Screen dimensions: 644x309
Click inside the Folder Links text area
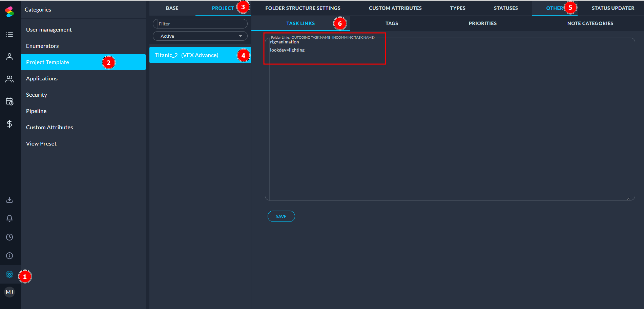(450, 119)
